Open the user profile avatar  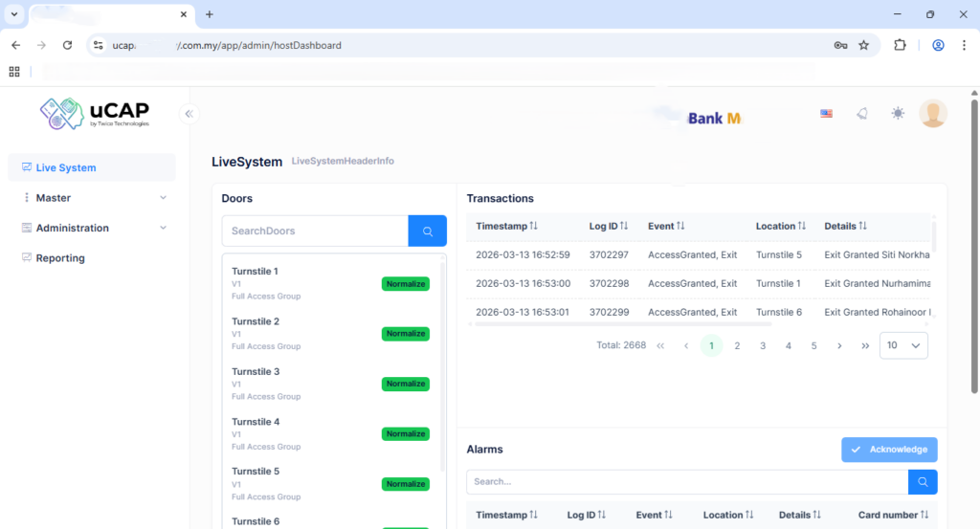click(932, 114)
